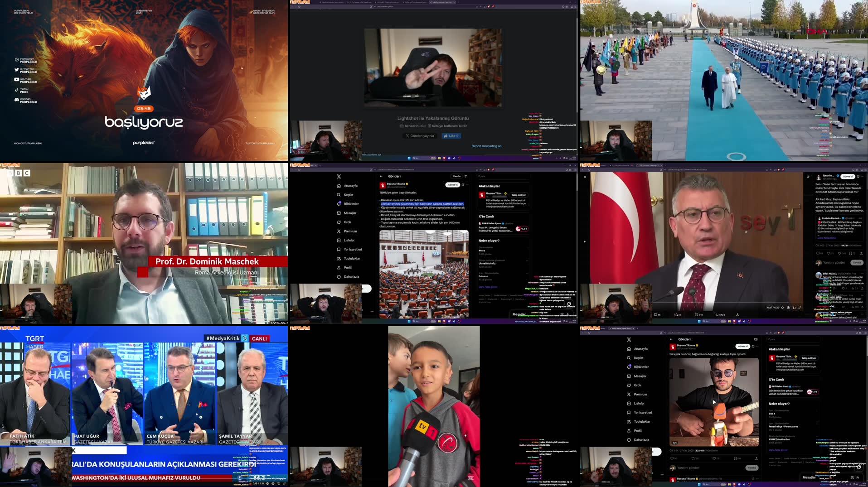Open more options for the TRT 1 trend
Image resolution: width=868 pixels, height=487 pixels.
[817, 411]
